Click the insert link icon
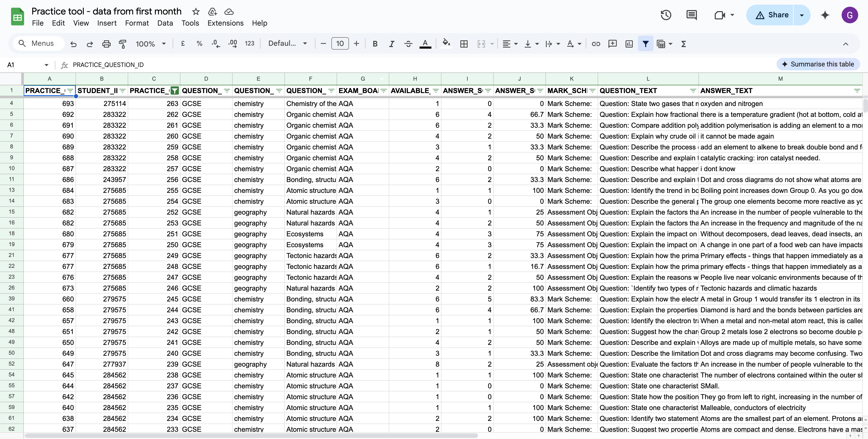The image size is (868, 439). 596,44
